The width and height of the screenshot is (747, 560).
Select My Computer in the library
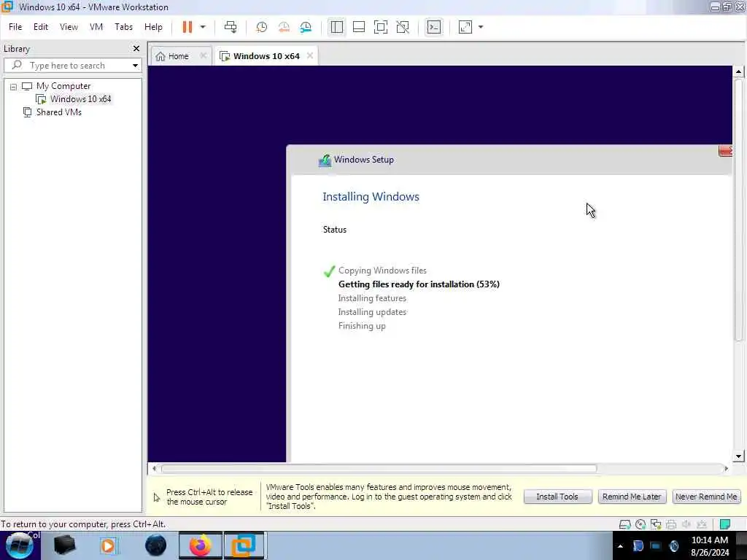(63, 86)
